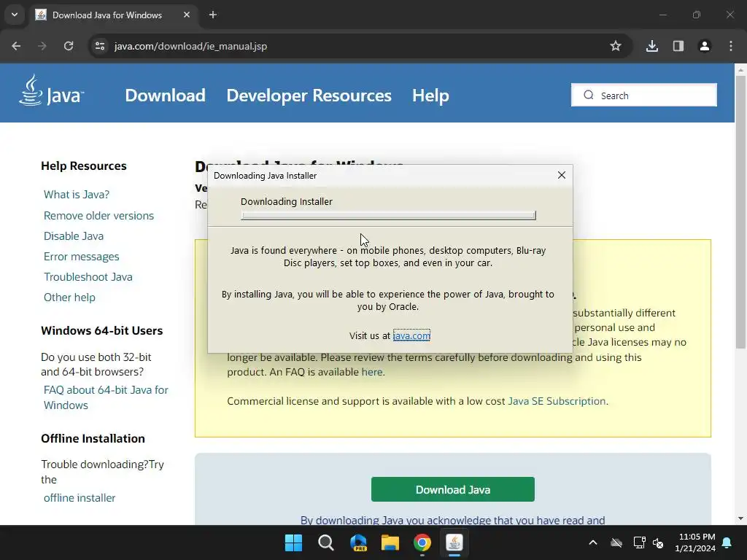Open java.com link in installer dialog

click(x=411, y=335)
